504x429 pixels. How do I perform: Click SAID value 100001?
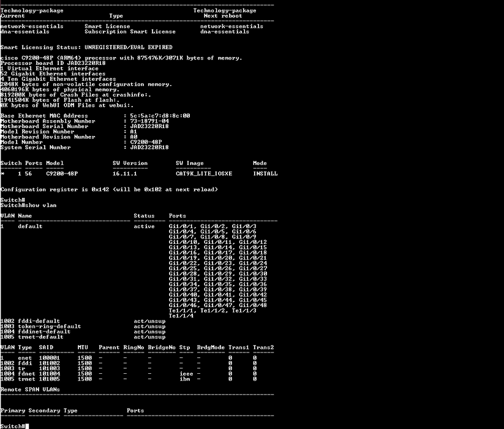click(x=50, y=358)
